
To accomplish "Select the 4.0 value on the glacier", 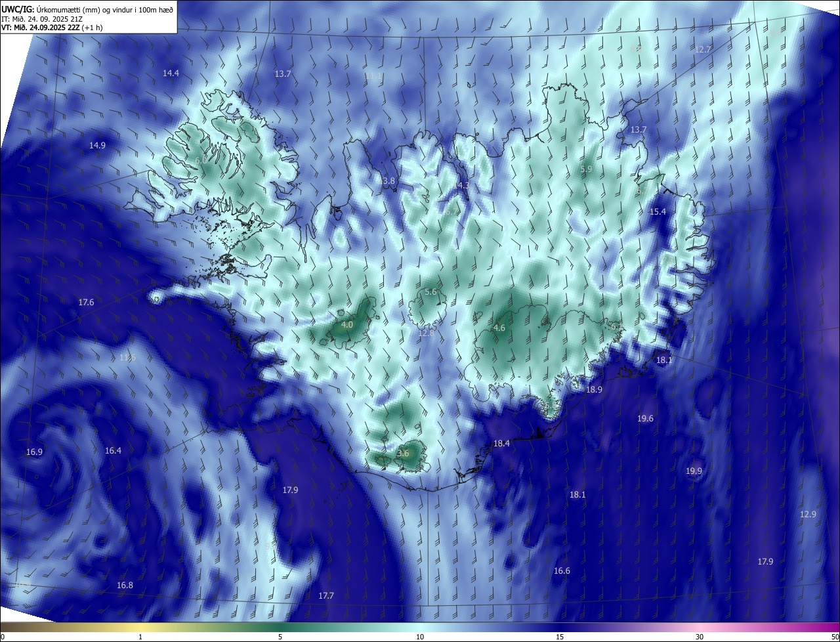I will click(347, 325).
